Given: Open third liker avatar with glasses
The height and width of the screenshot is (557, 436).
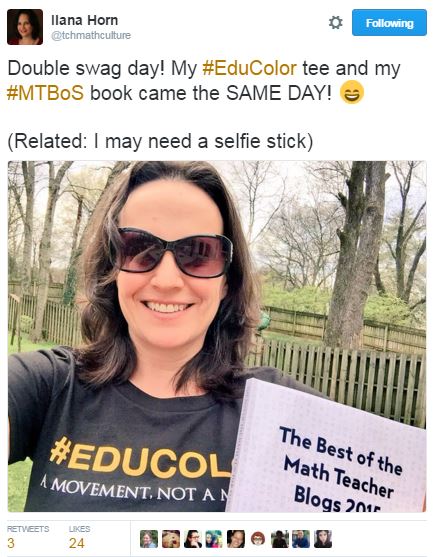Looking at the screenshot, I should click(193, 539).
